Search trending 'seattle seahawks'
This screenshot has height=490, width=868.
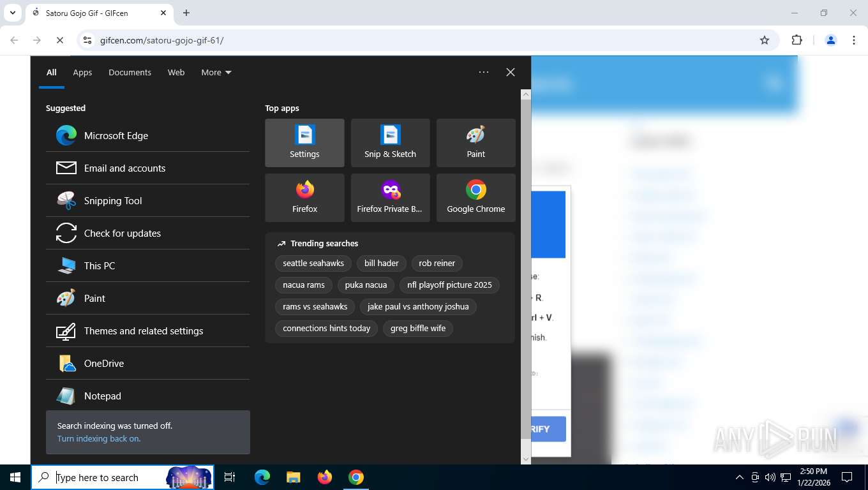tap(313, 263)
